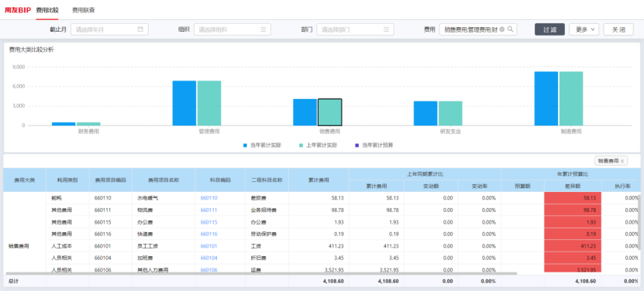
Task: Open the 组织 selection field
Action: (x=232, y=29)
